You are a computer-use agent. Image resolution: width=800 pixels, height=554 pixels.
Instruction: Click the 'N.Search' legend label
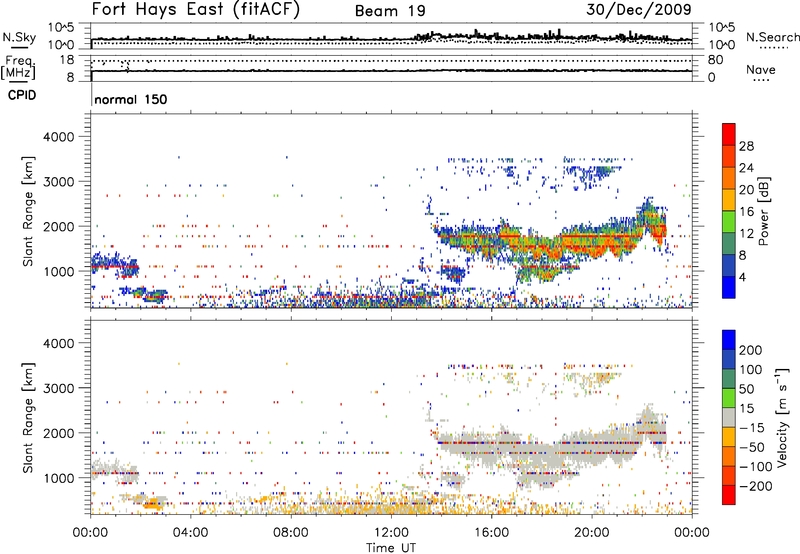(x=772, y=37)
